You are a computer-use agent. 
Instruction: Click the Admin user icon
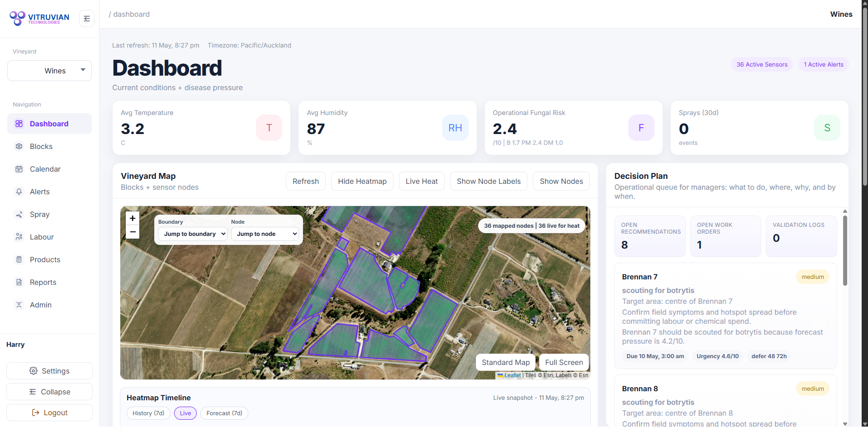tap(19, 305)
